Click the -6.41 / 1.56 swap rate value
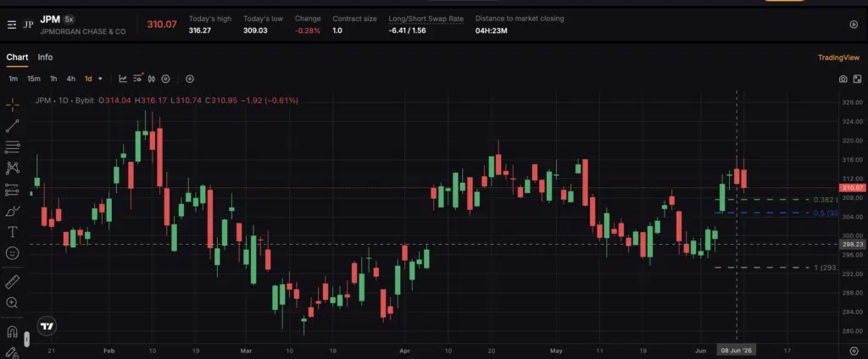This screenshot has width=868, height=359. pos(408,30)
